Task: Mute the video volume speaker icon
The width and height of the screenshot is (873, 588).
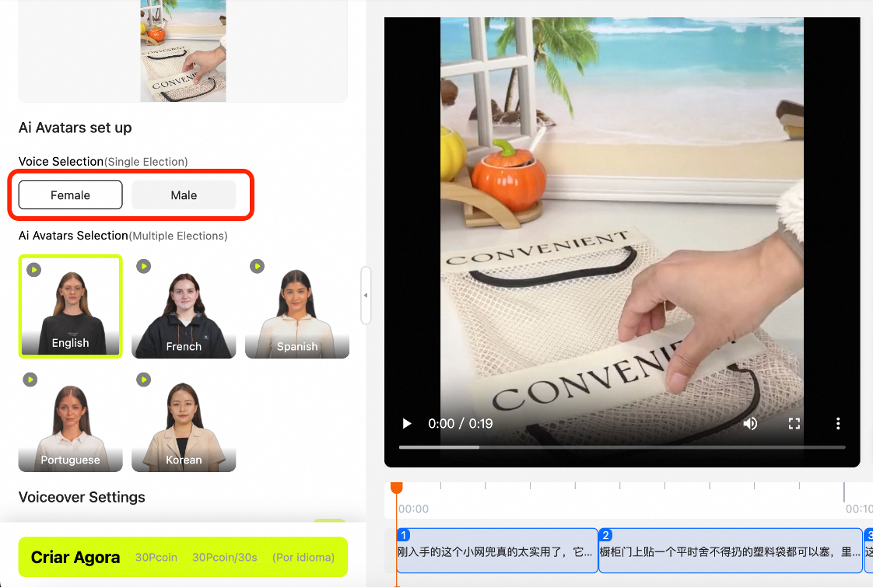Action: click(x=750, y=424)
